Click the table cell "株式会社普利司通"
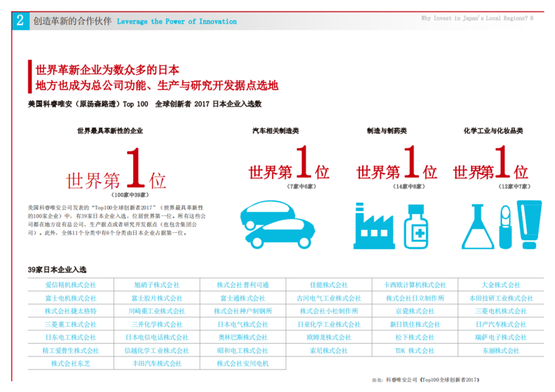The height and width of the screenshot is (392, 555). (x=243, y=285)
